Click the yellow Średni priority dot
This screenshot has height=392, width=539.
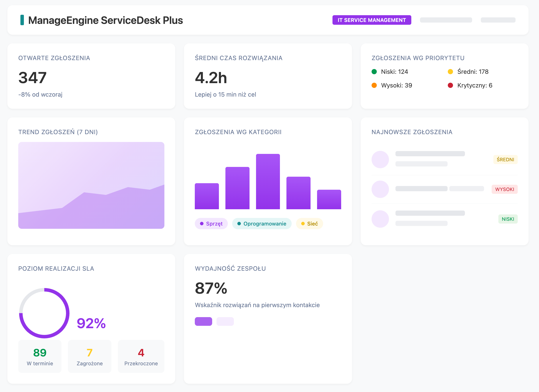point(450,71)
